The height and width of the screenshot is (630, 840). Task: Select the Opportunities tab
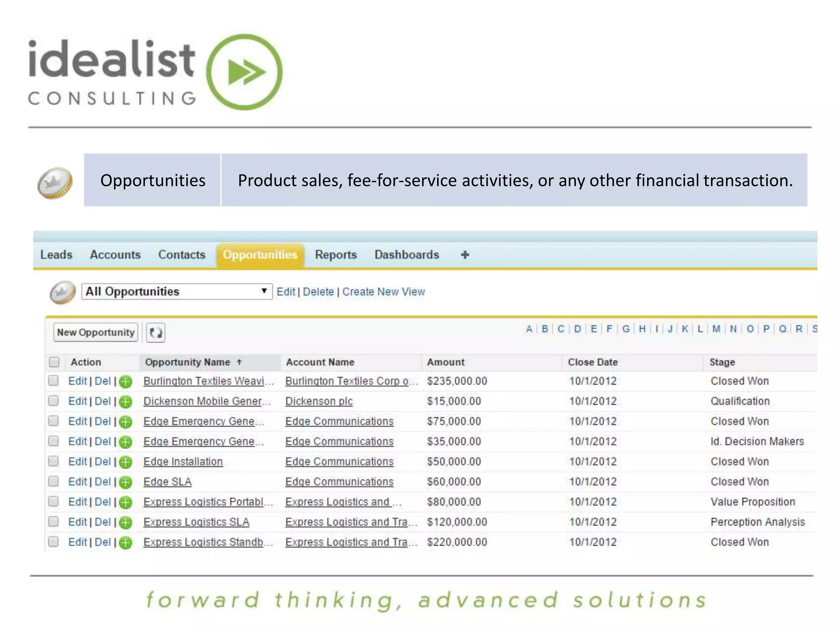(260, 255)
